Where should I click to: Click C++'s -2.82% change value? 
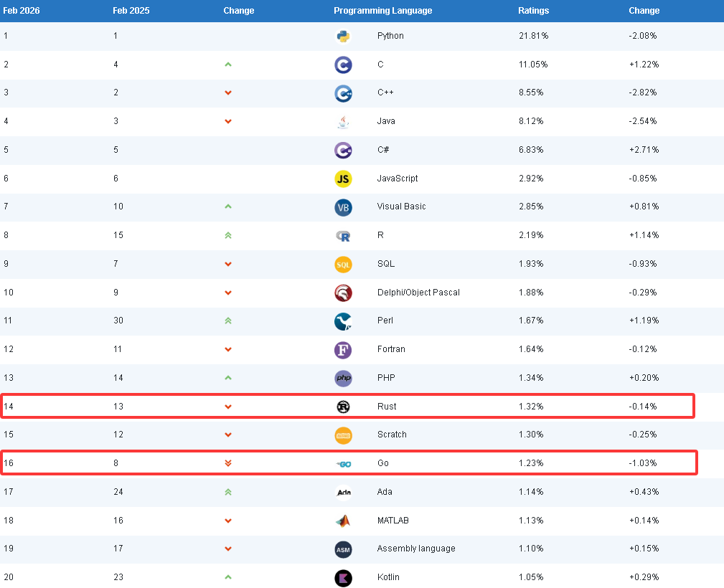642,93
